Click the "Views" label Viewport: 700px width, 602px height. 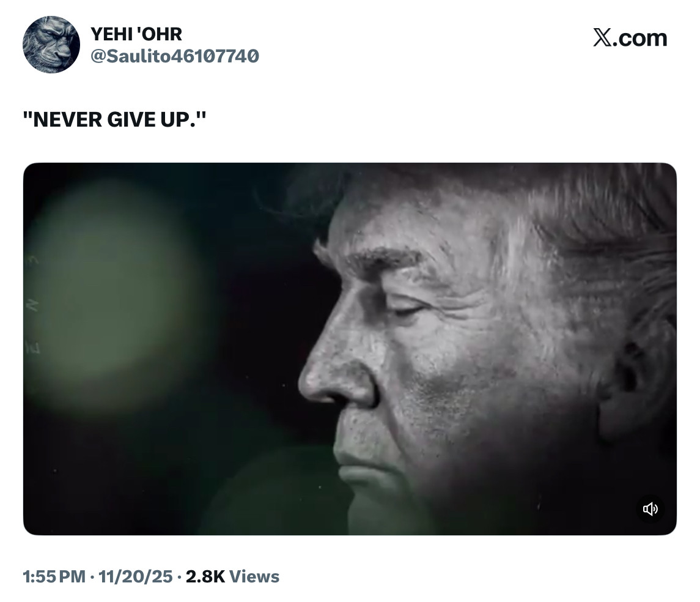(x=254, y=576)
